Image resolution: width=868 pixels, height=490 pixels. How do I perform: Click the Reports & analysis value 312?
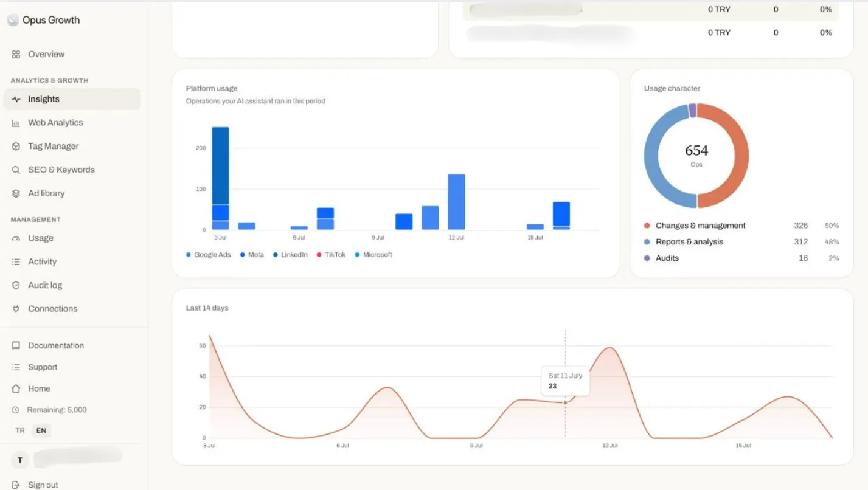tap(800, 242)
